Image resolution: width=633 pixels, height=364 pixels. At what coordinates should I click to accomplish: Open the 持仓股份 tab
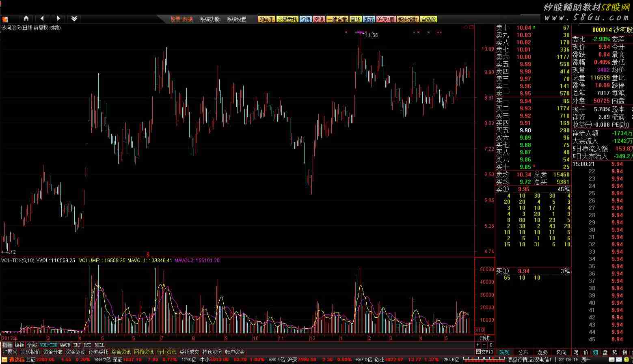tap(212, 352)
